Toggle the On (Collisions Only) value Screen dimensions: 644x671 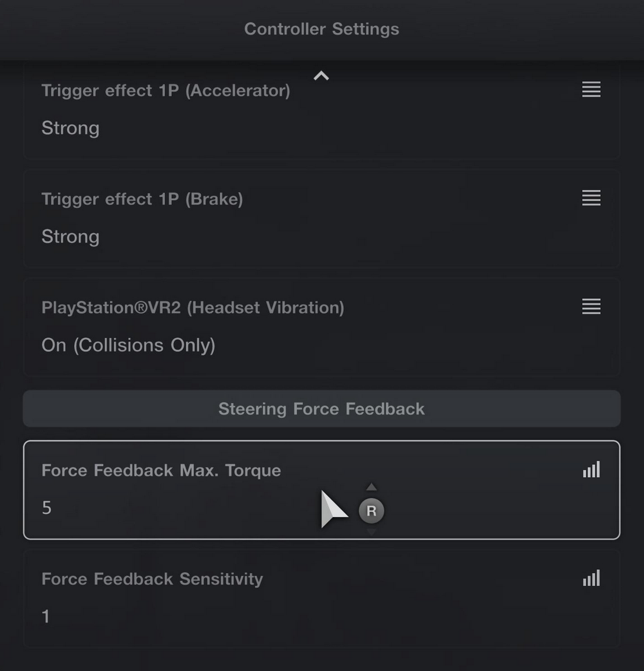tap(128, 345)
